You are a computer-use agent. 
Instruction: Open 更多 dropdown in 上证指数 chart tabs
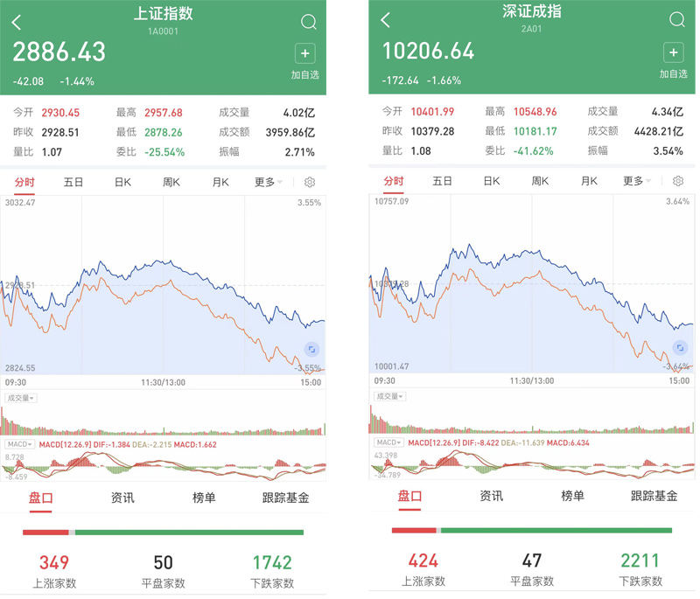tap(269, 182)
